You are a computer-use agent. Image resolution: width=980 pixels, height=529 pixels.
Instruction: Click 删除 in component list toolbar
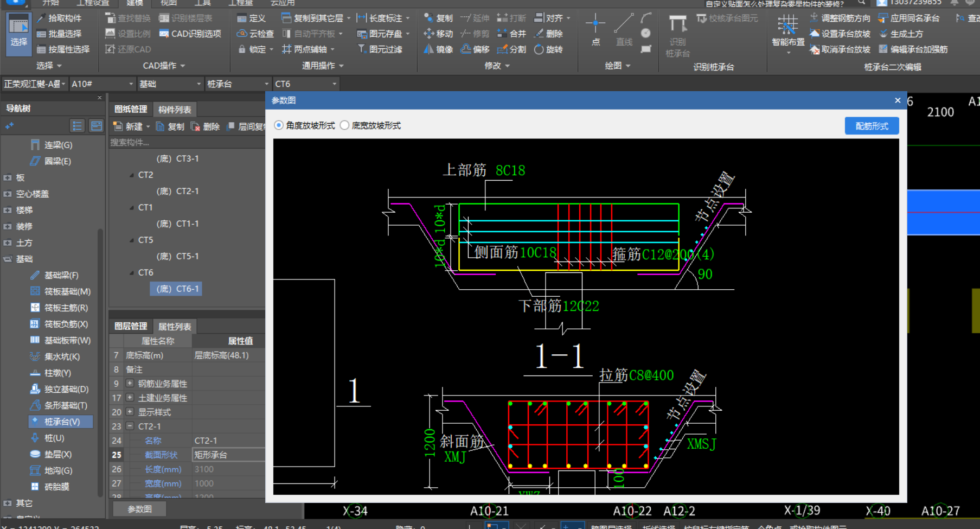206,126
